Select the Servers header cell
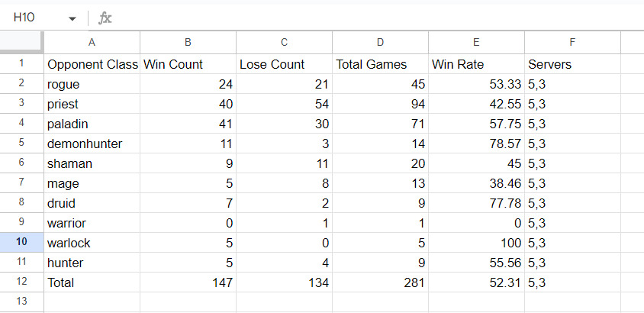 [572, 64]
